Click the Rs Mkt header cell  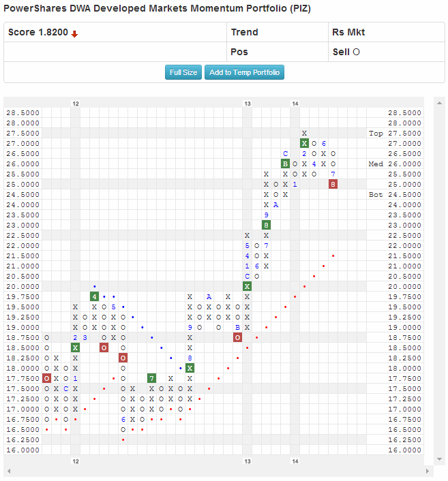coord(385,33)
